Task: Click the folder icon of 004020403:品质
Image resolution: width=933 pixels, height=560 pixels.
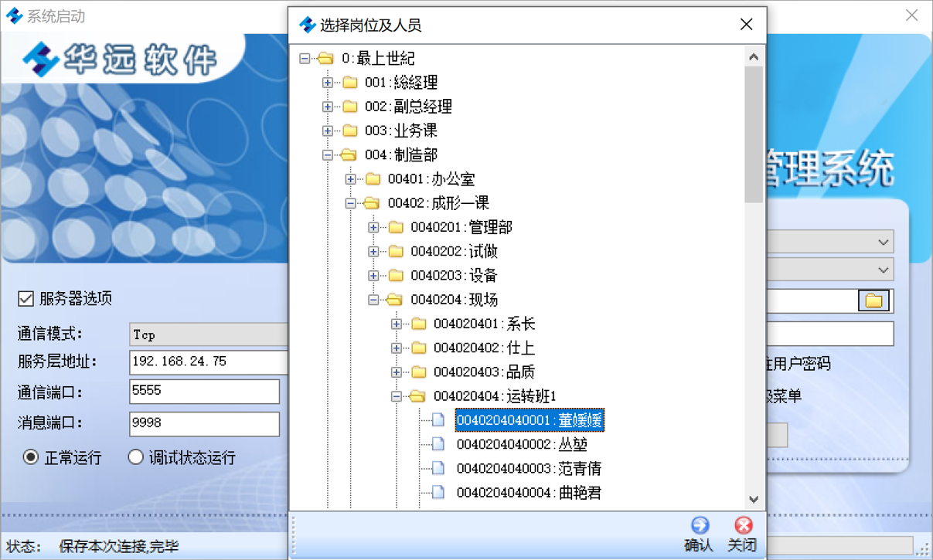Action: pos(419,372)
